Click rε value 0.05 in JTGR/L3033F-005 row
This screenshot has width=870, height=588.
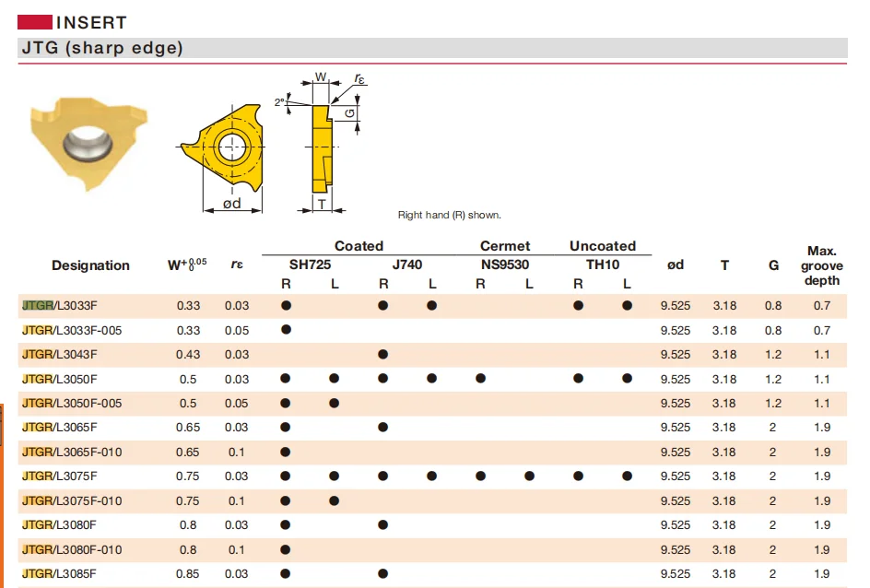237,331
